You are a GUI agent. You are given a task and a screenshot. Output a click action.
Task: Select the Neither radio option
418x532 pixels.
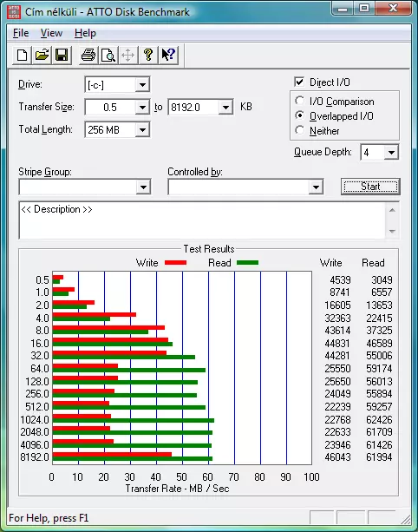tap(300, 130)
